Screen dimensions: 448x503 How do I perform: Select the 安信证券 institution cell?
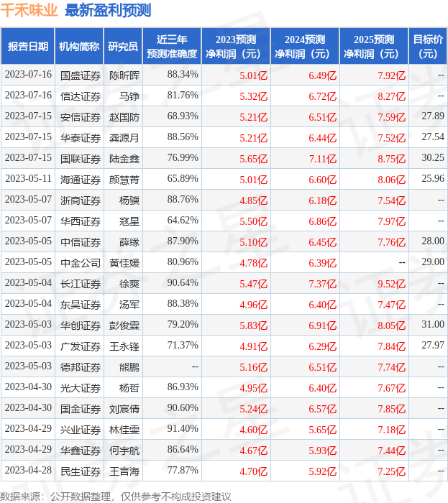pos(81,117)
